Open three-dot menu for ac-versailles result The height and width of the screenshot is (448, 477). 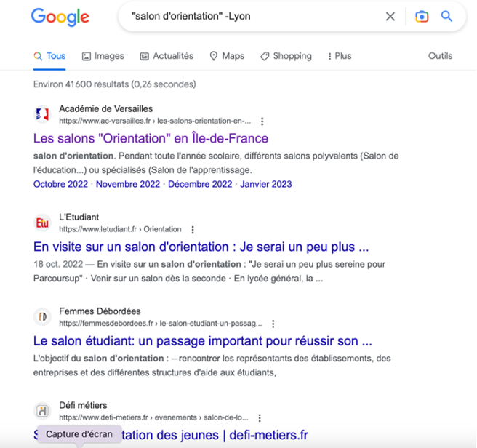pyautogui.click(x=262, y=121)
